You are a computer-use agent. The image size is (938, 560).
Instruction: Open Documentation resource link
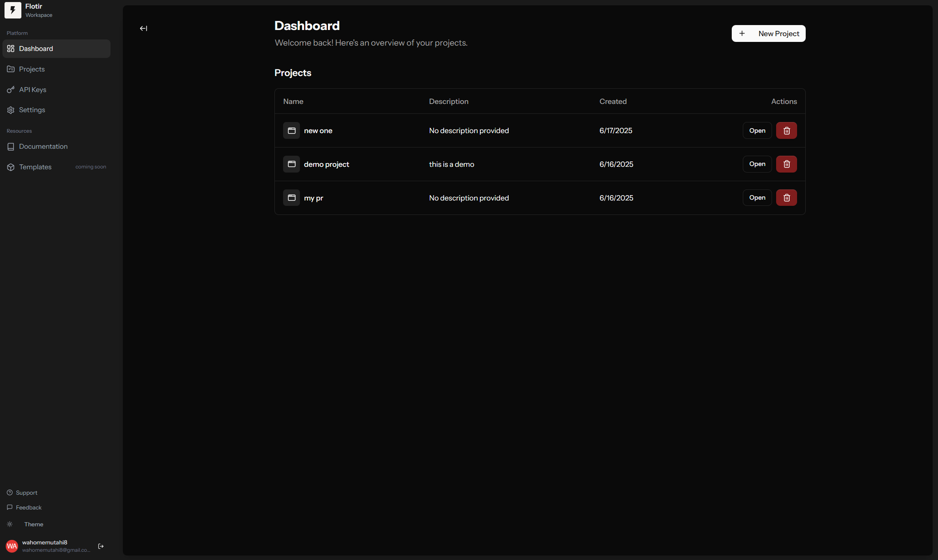point(43,147)
